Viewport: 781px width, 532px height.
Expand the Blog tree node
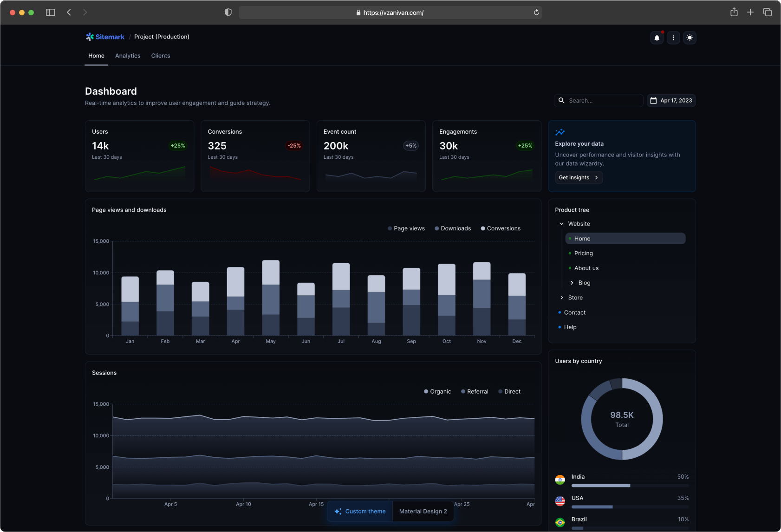pyautogui.click(x=572, y=283)
